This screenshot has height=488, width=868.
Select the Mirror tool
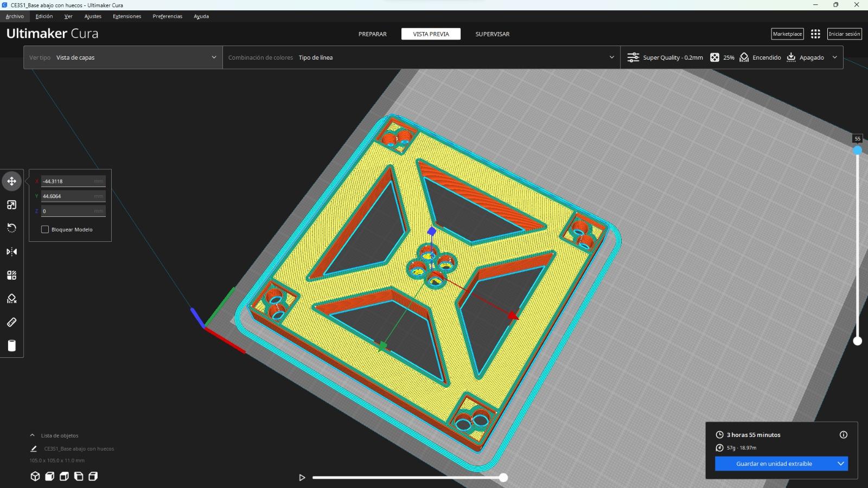12,252
